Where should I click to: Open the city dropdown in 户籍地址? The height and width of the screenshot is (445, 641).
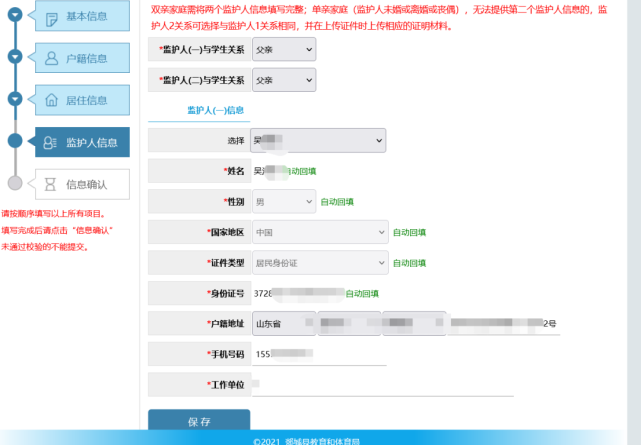(350, 324)
